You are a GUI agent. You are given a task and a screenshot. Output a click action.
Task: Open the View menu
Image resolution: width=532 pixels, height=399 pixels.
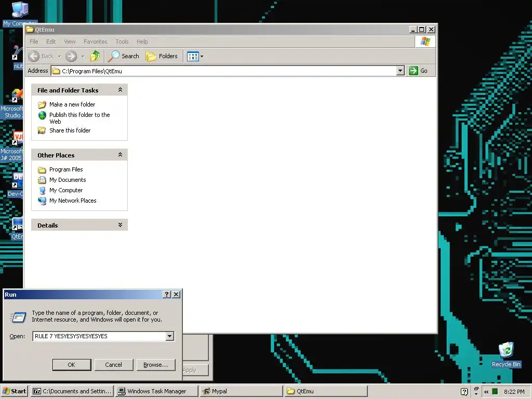pyautogui.click(x=70, y=42)
